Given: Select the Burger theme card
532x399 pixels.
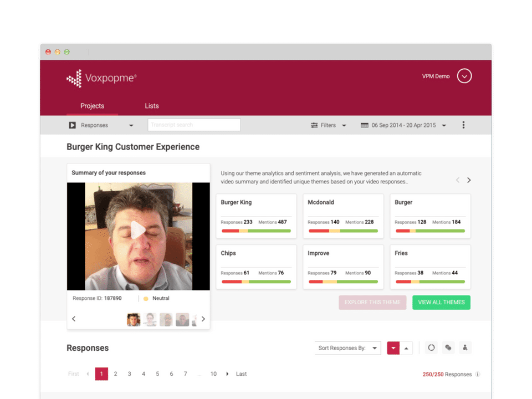Looking at the screenshot, I should coord(430,216).
